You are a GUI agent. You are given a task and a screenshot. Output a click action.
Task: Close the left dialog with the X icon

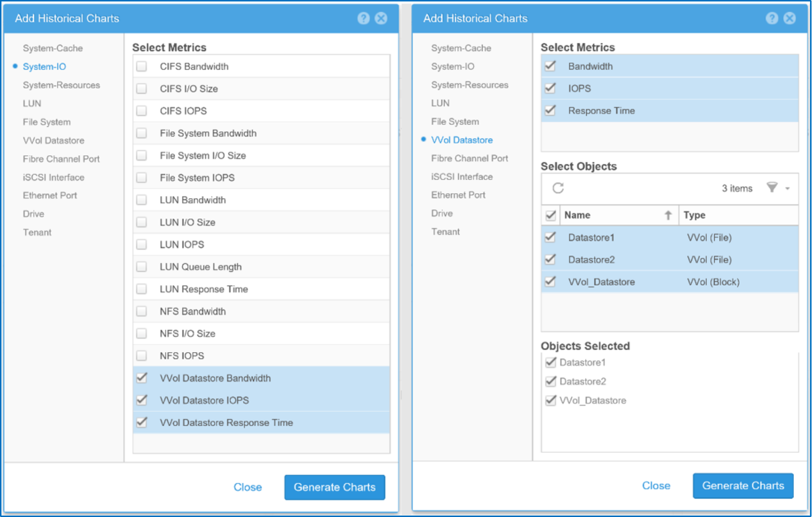coord(381,18)
